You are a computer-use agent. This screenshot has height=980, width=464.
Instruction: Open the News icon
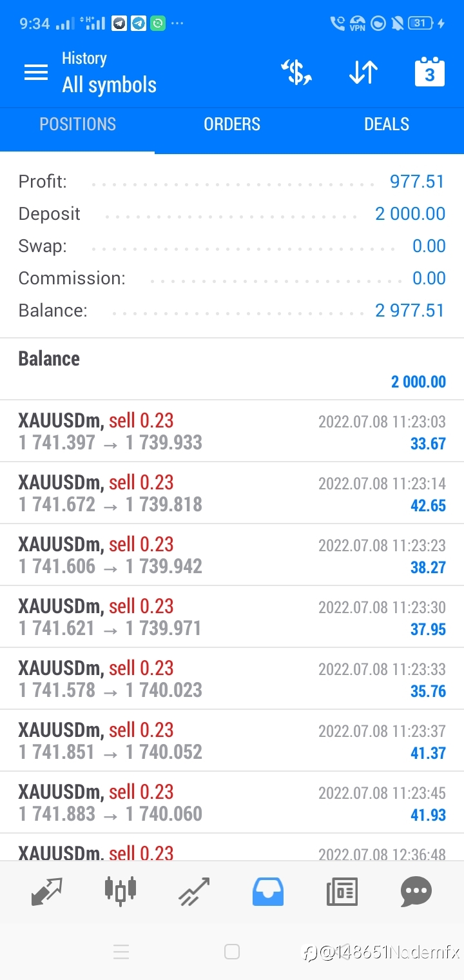[342, 892]
